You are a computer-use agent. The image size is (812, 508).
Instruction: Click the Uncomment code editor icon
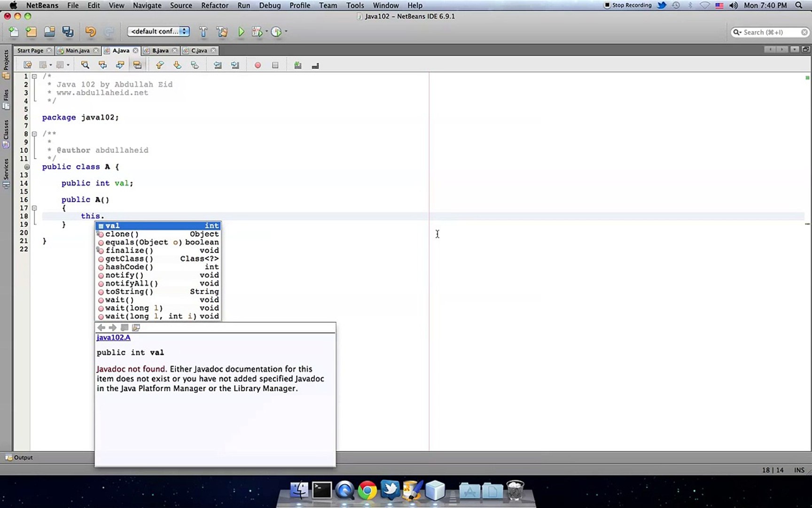click(x=315, y=65)
